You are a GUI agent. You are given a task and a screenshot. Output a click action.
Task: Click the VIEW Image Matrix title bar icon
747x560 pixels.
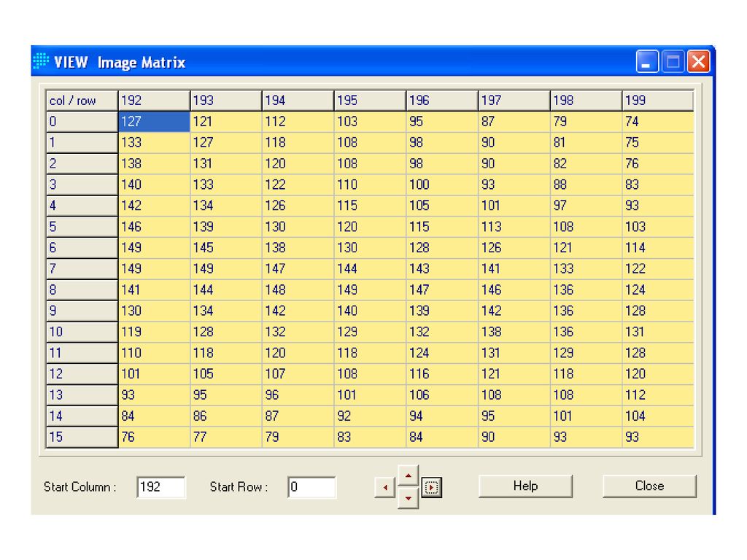41,61
